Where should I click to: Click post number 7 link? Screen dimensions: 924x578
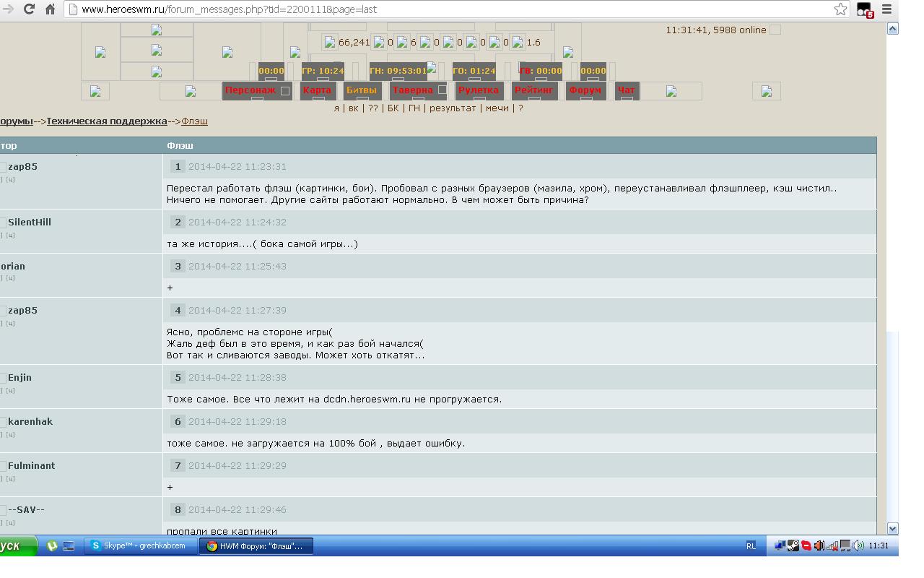178,466
